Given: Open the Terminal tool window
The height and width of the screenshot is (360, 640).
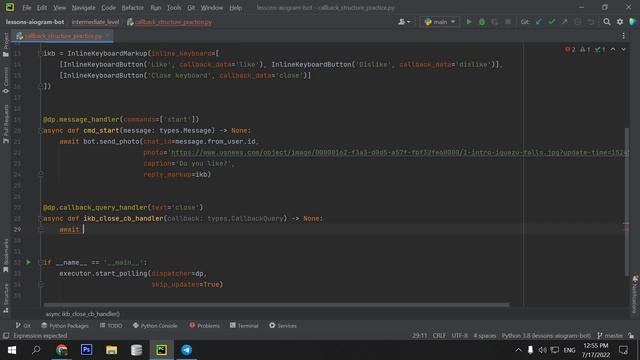Looking at the screenshot, I should (244, 326).
